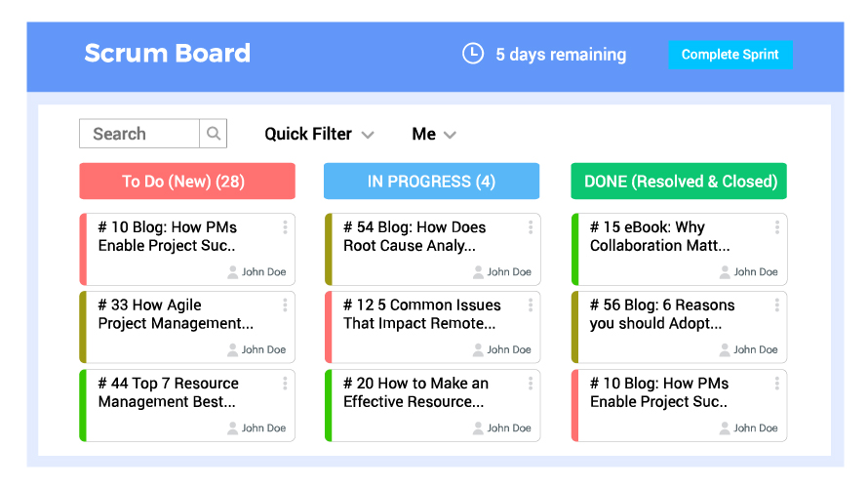Select the DONE (Resolved & Closed) header
Image resolution: width=868 pixels, height=488 pixels.
click(679, 182)
